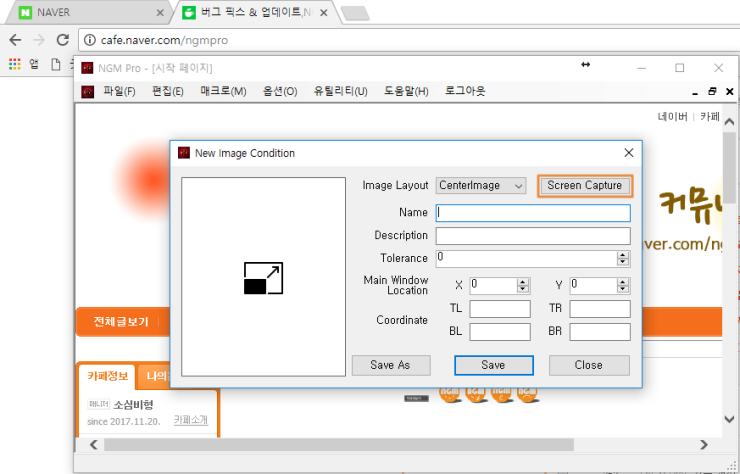Decrease Main Window Location X value
The image size is (740, 474).
[x=523, y=289]
